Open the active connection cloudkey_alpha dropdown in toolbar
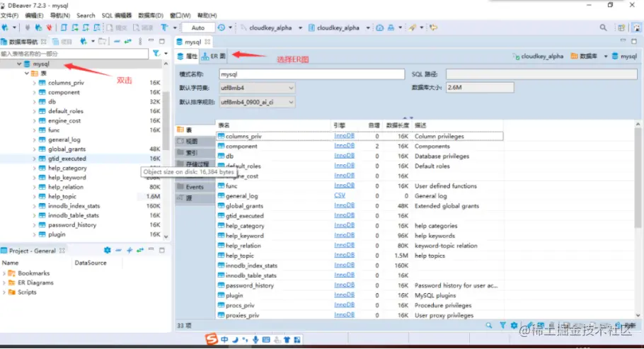This screenshot has height=349, width=644. (x=300, y=28)
